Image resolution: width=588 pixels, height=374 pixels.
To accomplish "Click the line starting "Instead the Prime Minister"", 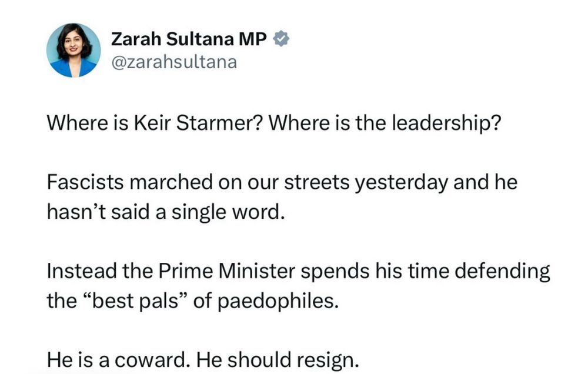I will click(x=298, y=271).
